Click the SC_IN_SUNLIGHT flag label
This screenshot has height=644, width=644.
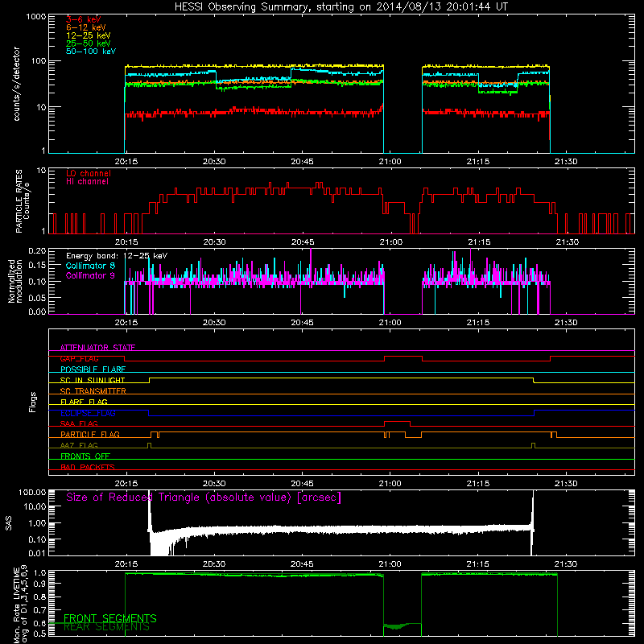click(x=92, y=380)
